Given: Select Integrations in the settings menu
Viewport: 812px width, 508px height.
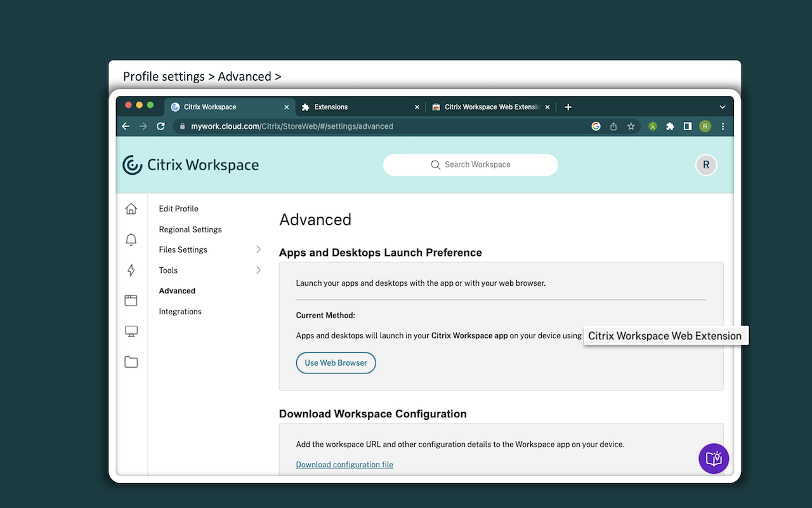Looking at the screenshot, I should pyautogui.click(x=180, y=311).
